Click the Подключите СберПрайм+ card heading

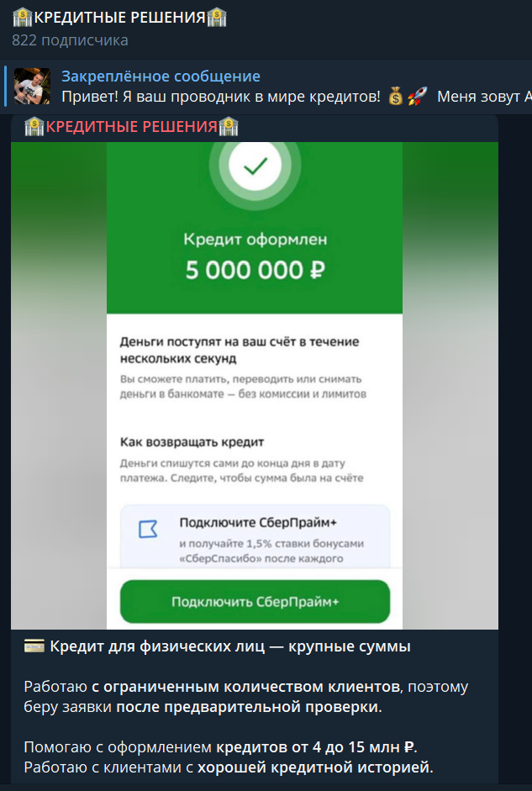point(258,523)
